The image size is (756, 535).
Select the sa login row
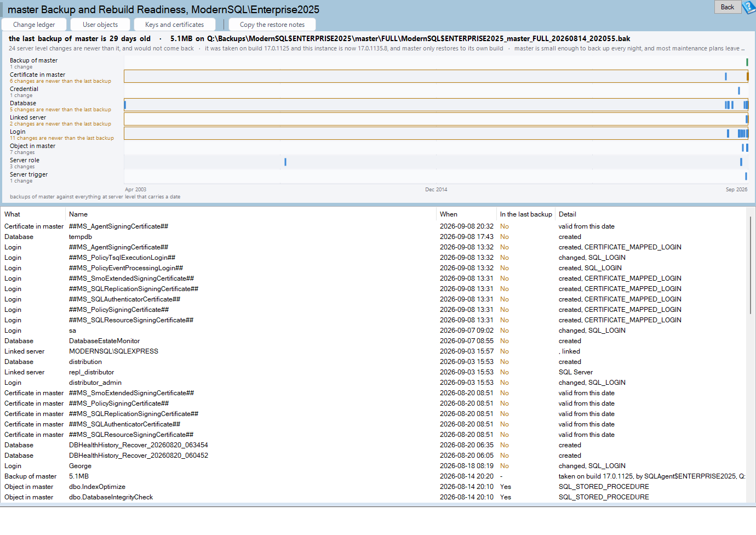pos(374,331)
